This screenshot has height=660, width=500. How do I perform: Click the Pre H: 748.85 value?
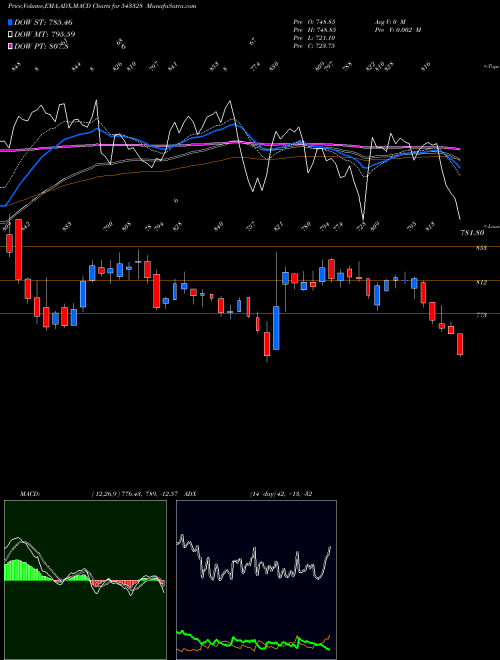(x=314, y=30)
